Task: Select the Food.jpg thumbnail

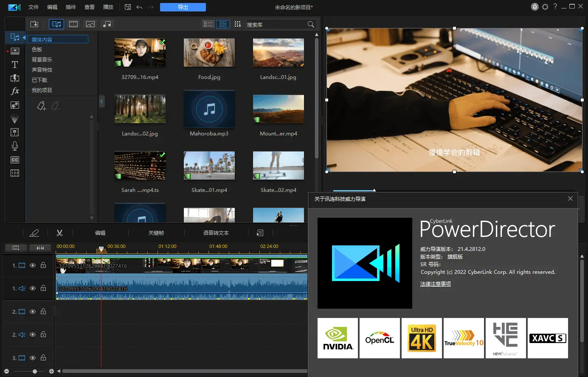Action: pos(209,53)
